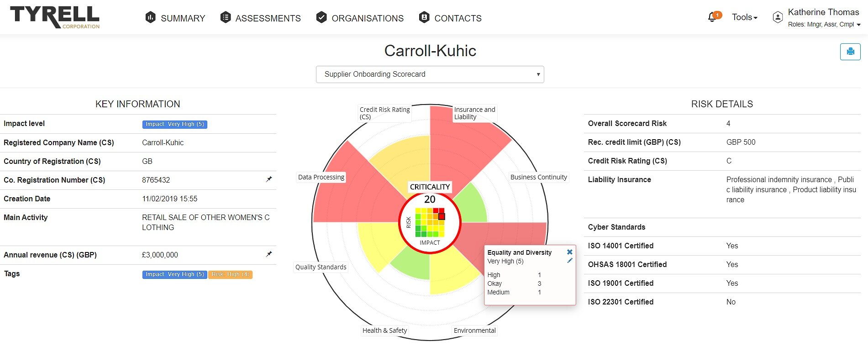Click the Health & Safety chart label
Screen dimensions: 868x346
click(x=385, y=330)
